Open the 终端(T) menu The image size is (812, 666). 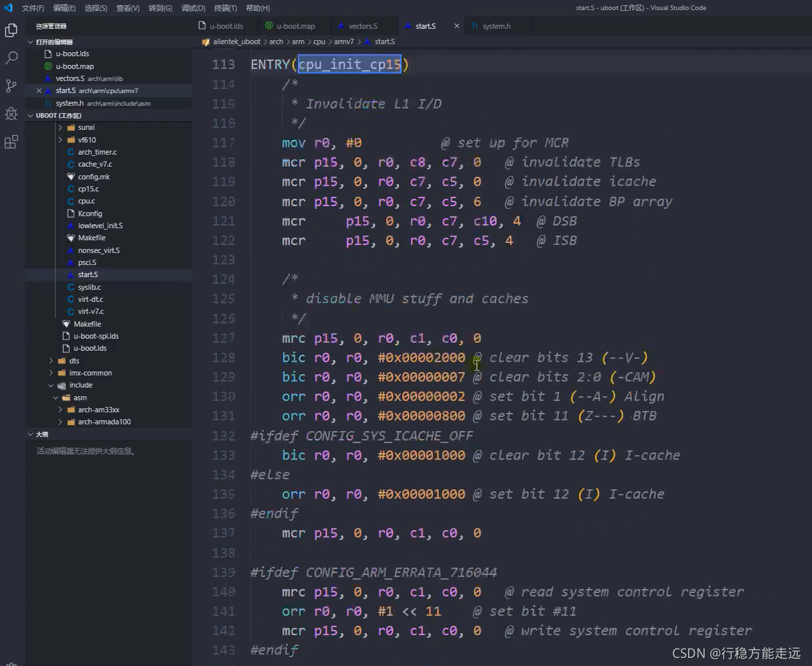(226, 8)
